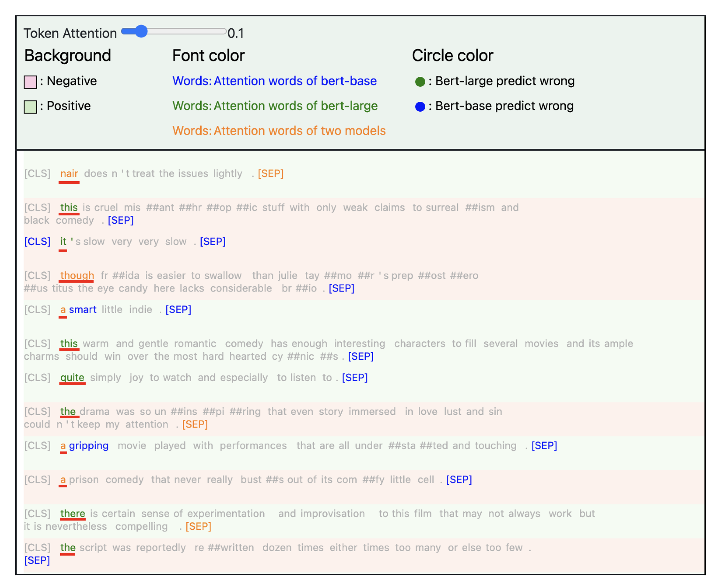Click the [SEP] token ending the indie sentence
The width and height of the screenshot is (721, 588).
[x=178, y=309]
